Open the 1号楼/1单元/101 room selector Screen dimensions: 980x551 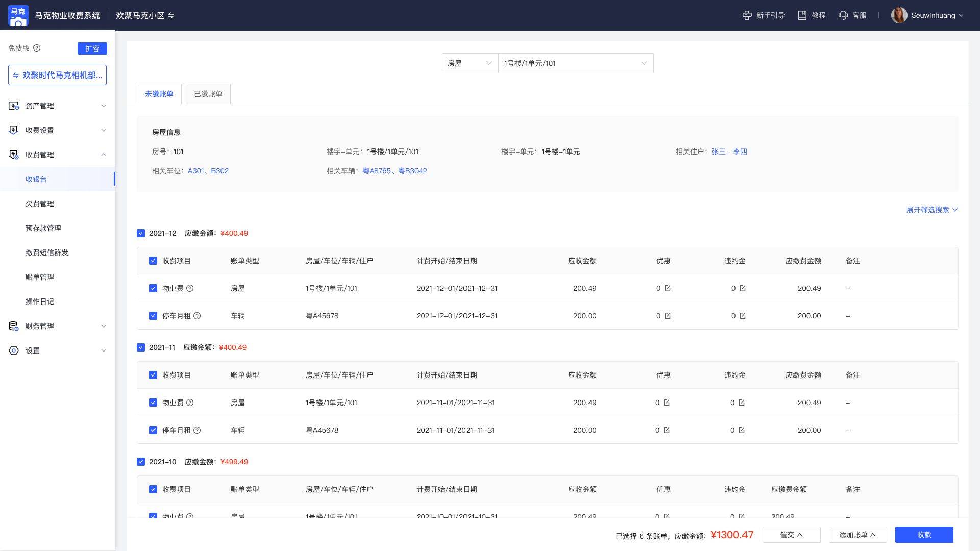click(x=576, y=63)
